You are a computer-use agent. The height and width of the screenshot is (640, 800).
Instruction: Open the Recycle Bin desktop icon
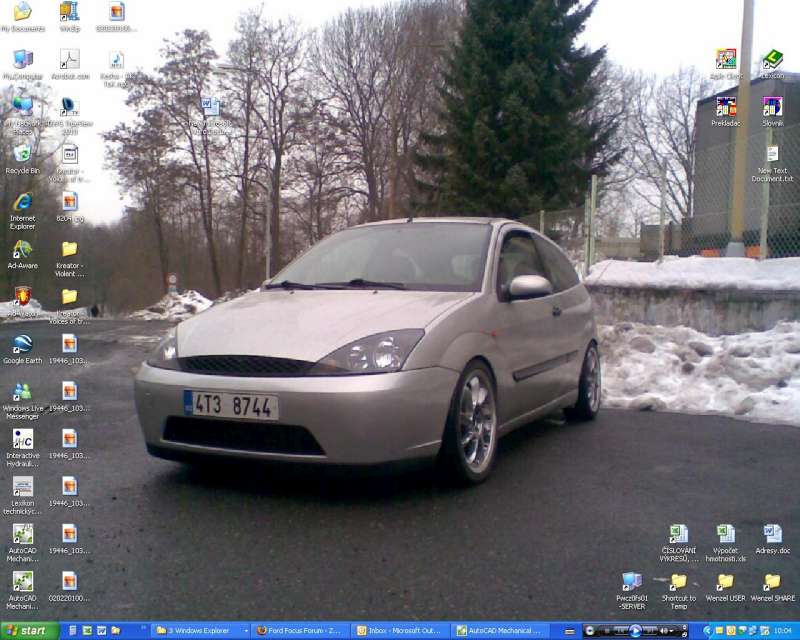click(22, 154)
